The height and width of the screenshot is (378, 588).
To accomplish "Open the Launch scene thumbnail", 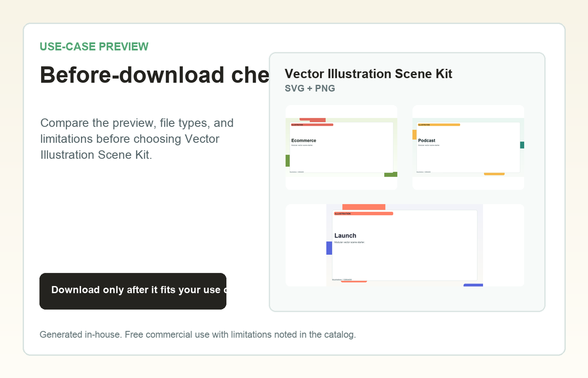I will [405, 245].
